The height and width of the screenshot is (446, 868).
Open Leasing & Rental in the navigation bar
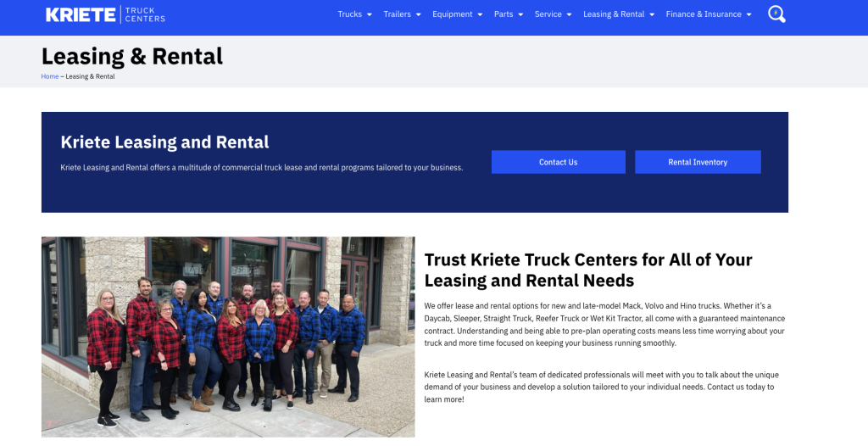click(x=614, y=14)
